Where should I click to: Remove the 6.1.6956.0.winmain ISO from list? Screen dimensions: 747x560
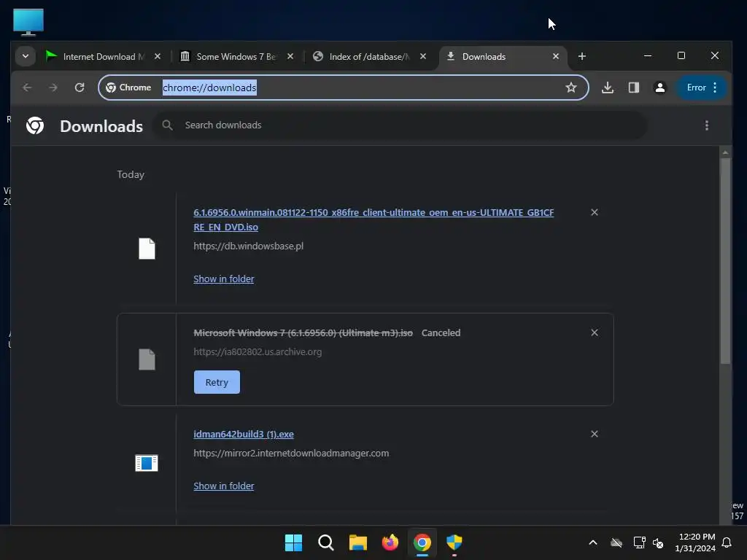(x=594, y=212)
